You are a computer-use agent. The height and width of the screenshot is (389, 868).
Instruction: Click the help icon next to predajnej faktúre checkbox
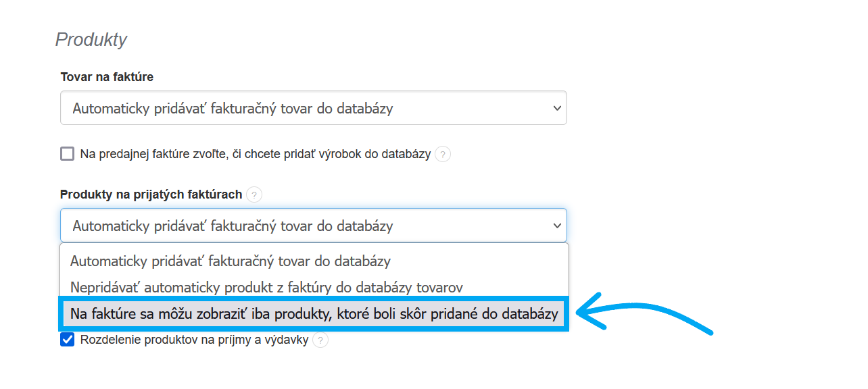point(443,154)
